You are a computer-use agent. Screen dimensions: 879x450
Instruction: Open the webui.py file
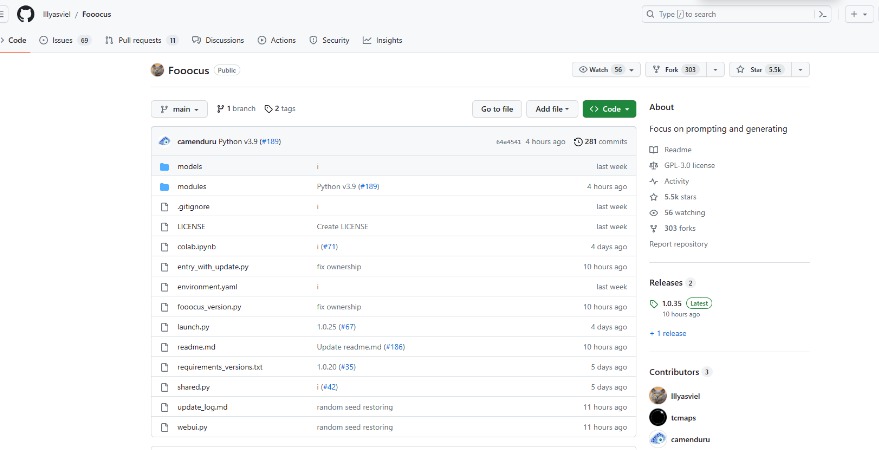[x=192, y=428]
